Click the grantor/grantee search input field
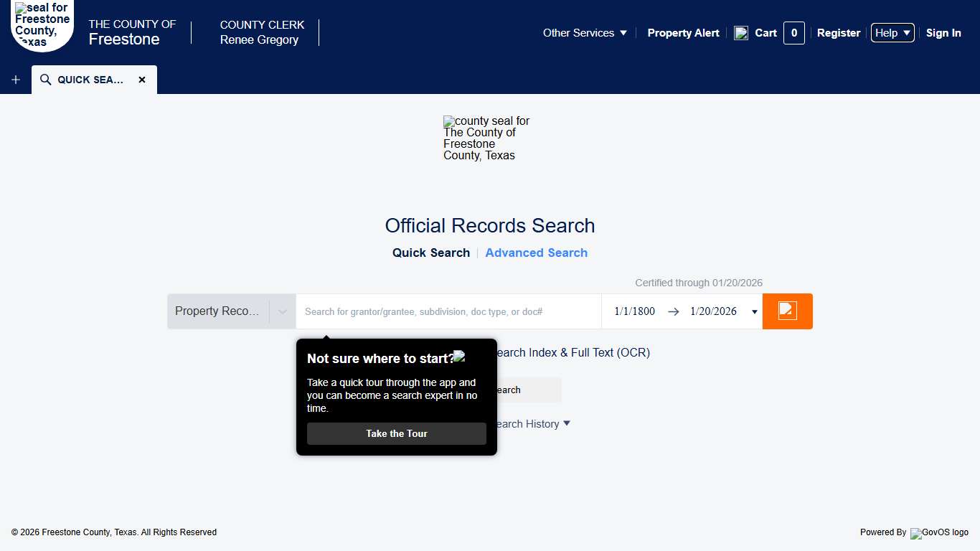This screenshot has height=551, width=980. coord(448,311)
